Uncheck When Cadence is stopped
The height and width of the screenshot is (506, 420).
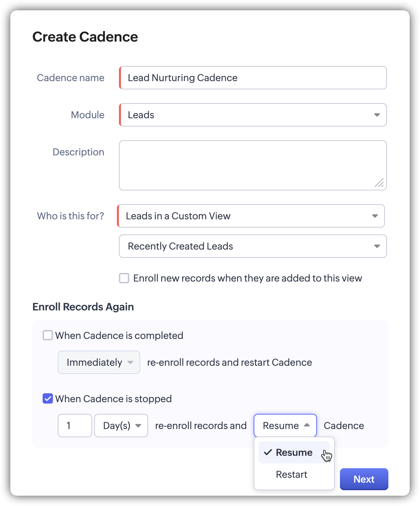tap(48, 398)
